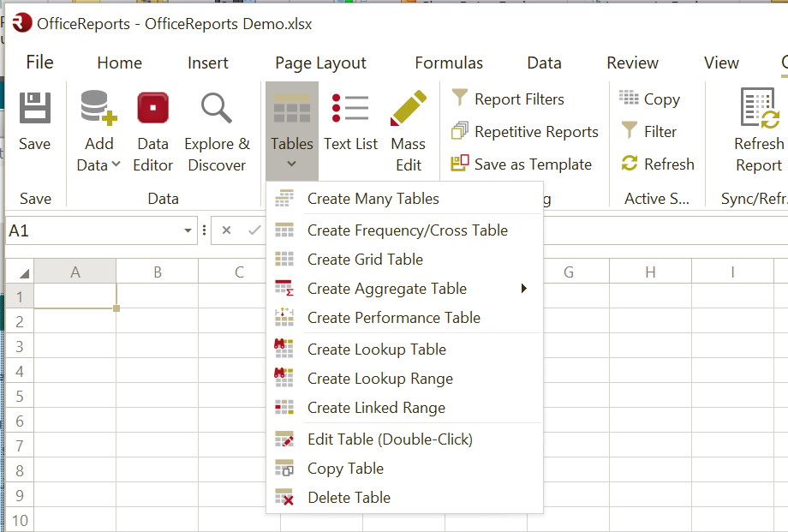Click the Save as Template icon

[x=459, y=163]
